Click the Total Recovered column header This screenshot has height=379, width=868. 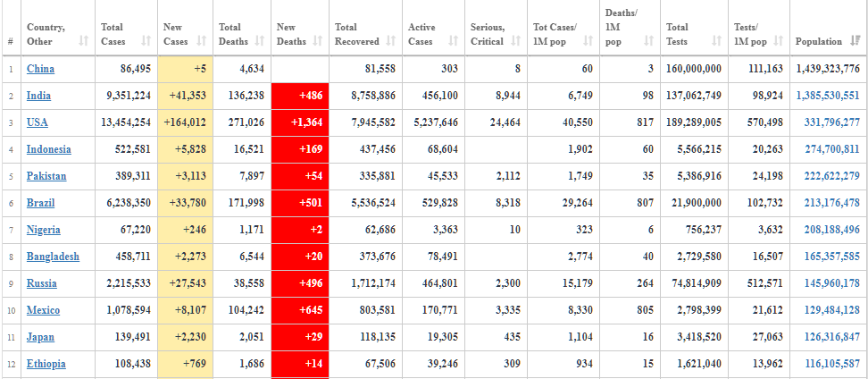point(365,28)
